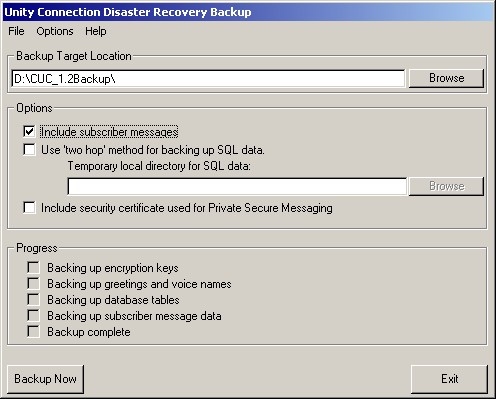Click the 'Backup Target Location' group label
This screenshot has width=496, height=399.
74,56
